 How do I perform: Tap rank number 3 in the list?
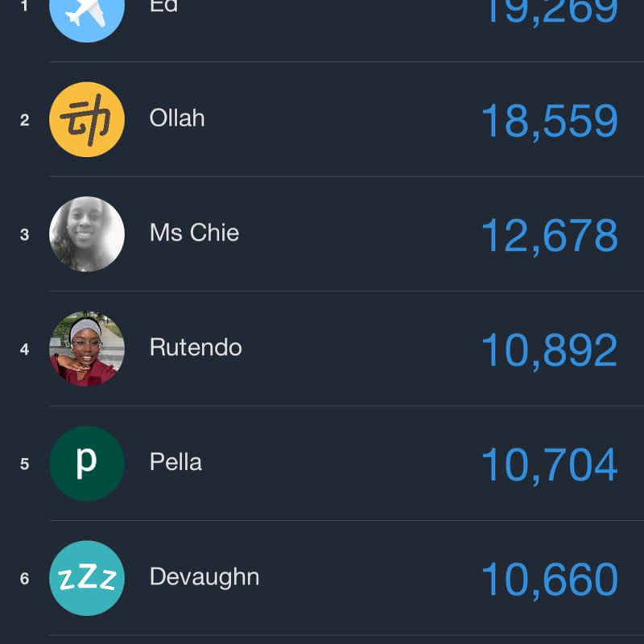pos(24,235)
